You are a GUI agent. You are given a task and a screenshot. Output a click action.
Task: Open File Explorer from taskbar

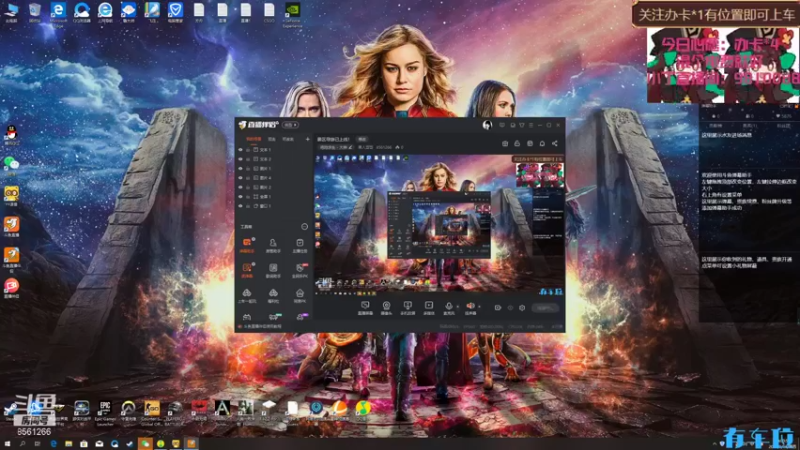point(68,444)
